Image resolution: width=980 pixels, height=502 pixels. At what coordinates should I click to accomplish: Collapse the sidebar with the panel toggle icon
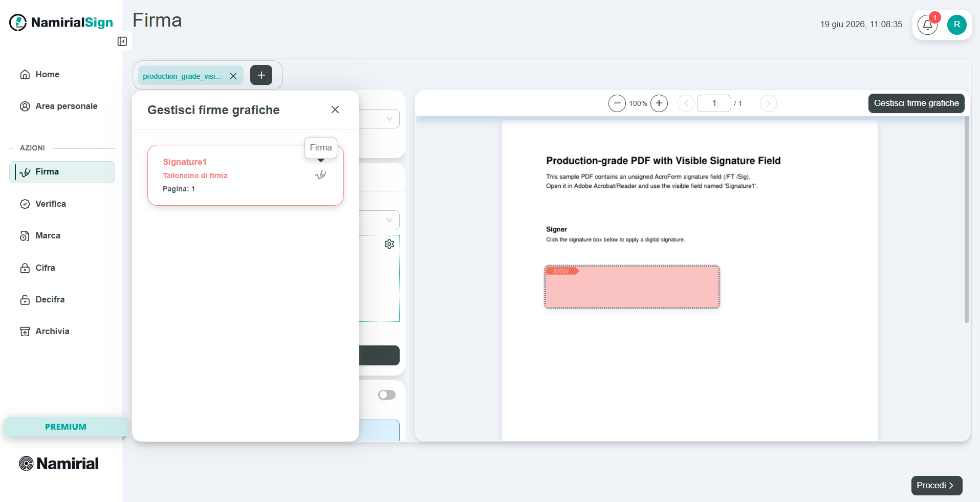click(122, 41)
